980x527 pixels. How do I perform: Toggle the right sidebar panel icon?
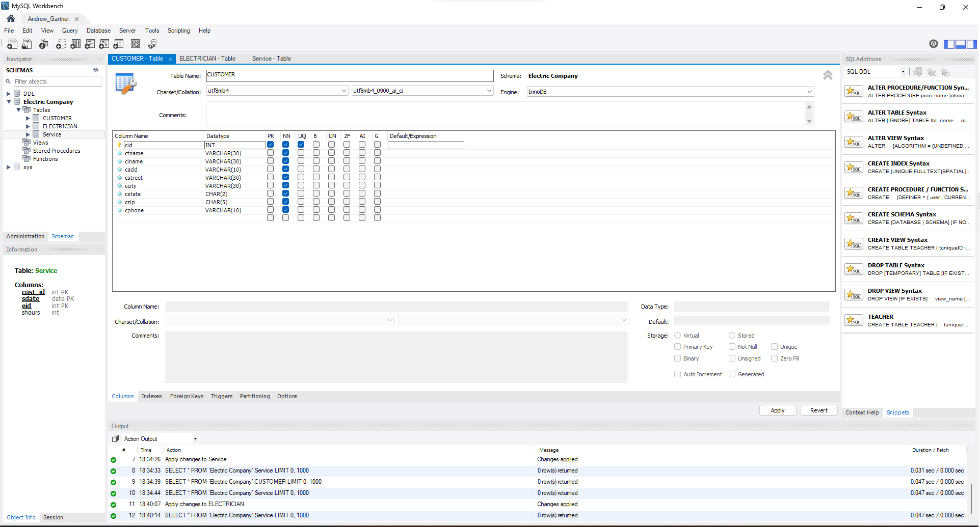coord(972,44)
